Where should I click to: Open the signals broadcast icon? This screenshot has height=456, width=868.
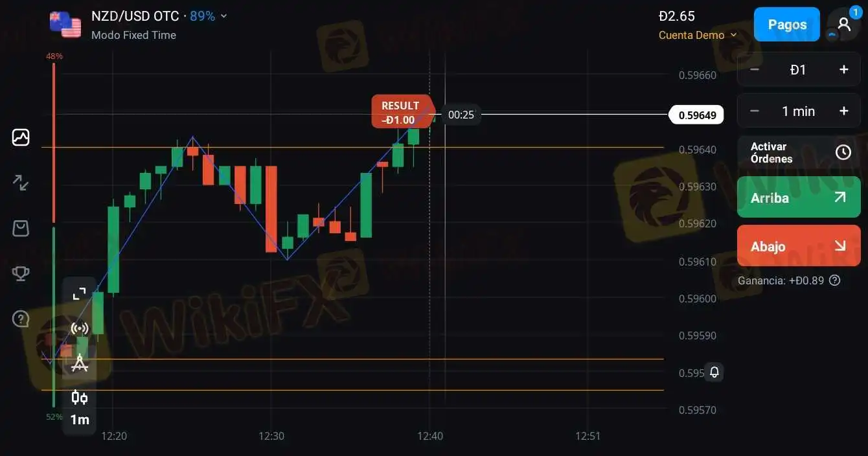tap(79, 328)
